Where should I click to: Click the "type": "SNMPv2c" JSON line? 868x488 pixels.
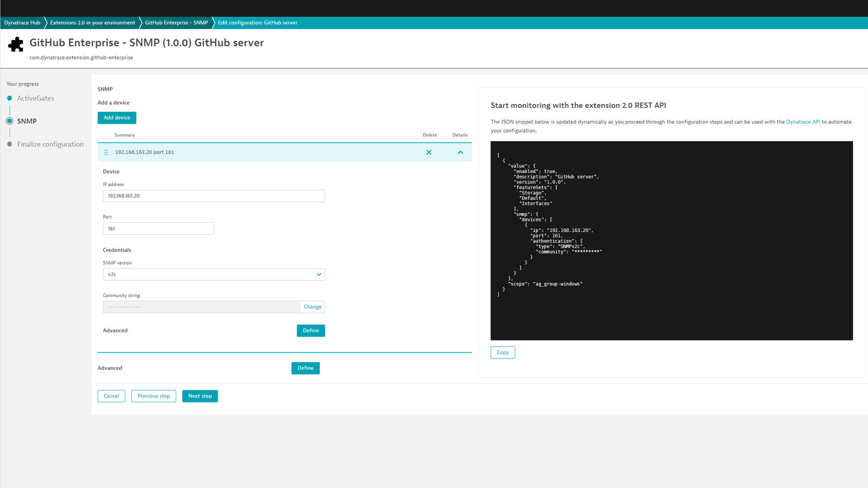point(560,247)
